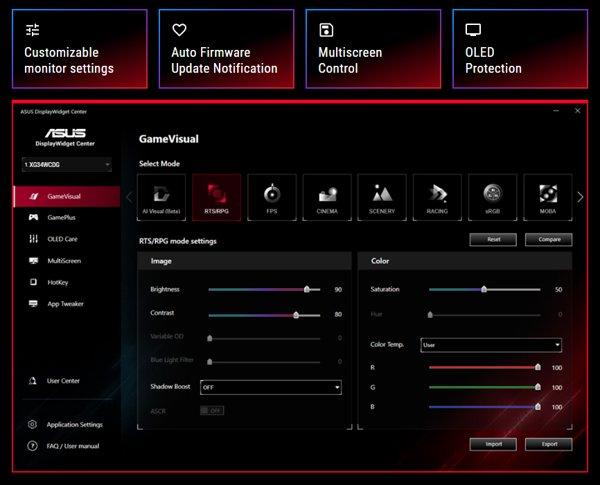Click the Select Mode label
This screenshot has width=600, height=485.
pyautogui.click(x=159, y=164)
